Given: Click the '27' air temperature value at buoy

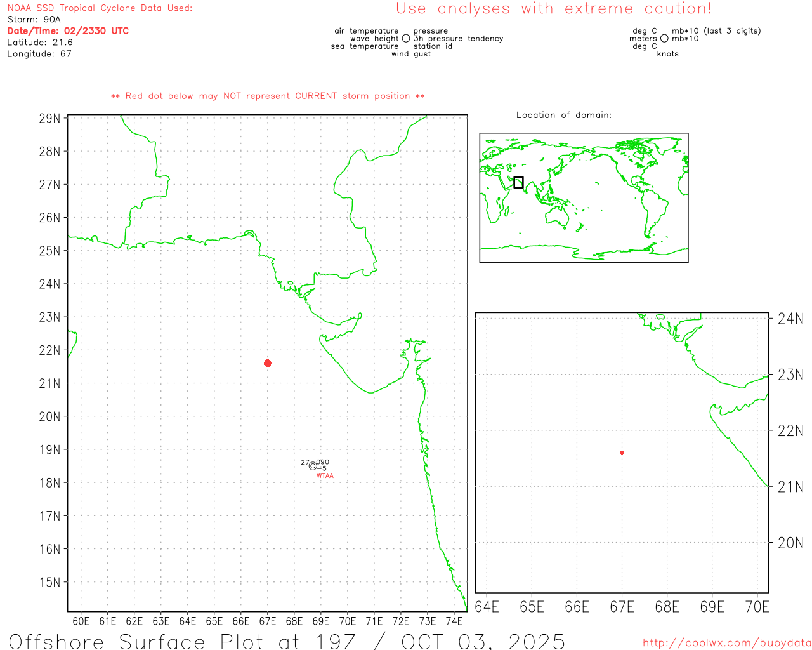Looking at the screenshot, I should coord(305,463).
